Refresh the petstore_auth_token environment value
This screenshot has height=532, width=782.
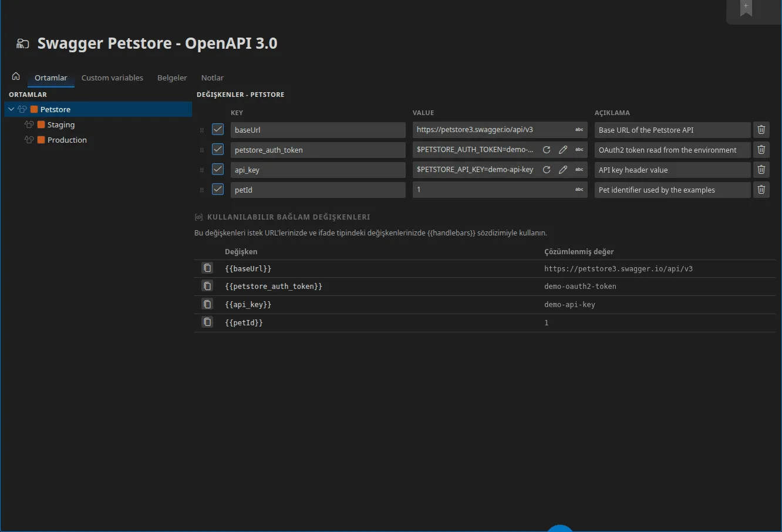(547, 150)
